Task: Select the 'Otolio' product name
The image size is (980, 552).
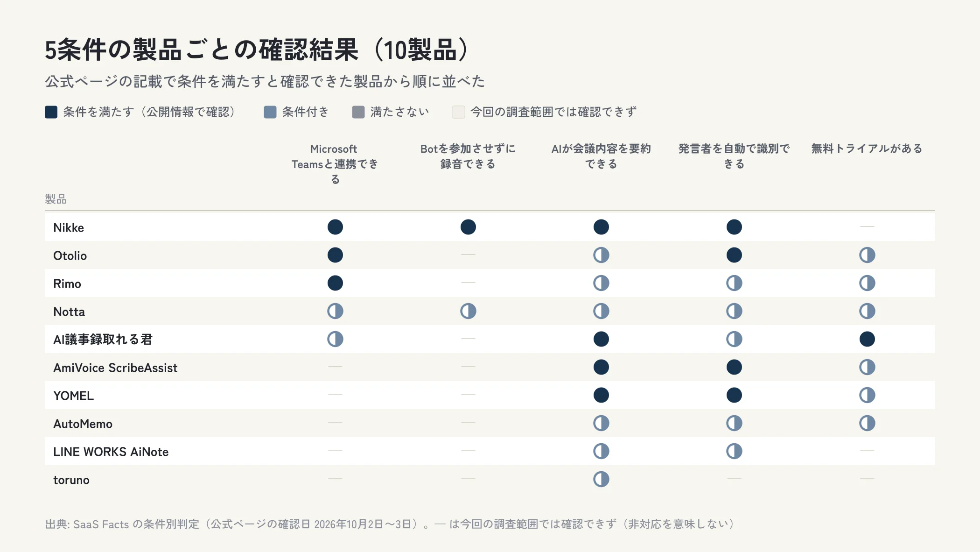Action: (70, 255)
